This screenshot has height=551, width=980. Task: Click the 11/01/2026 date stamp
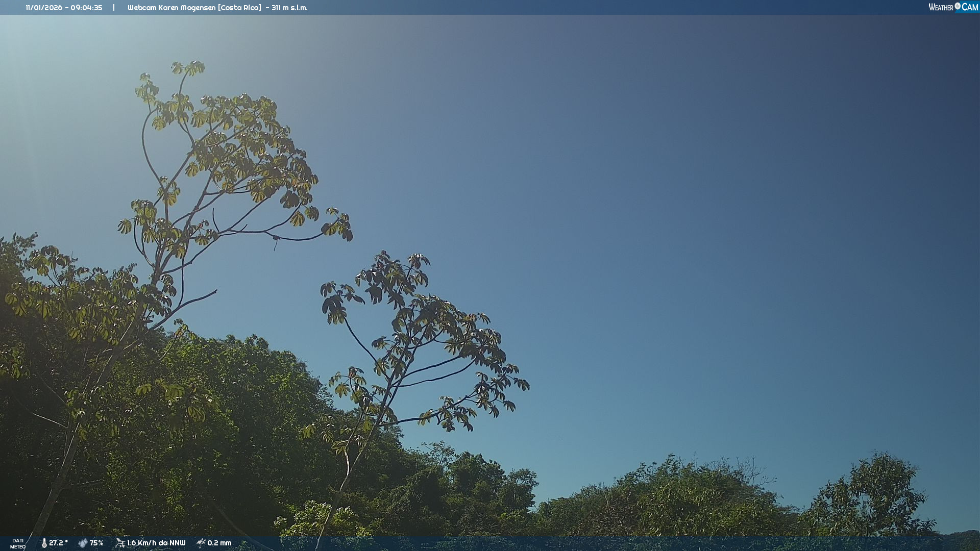(44, 8)
